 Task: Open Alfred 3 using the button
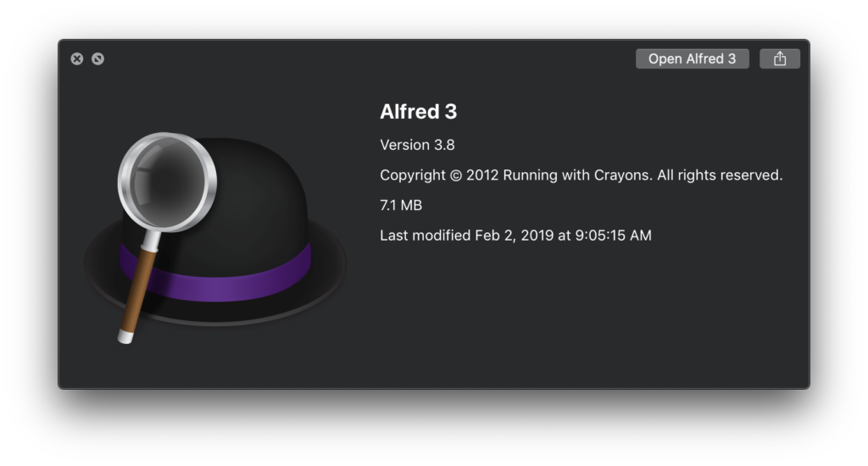click(692, 58)
